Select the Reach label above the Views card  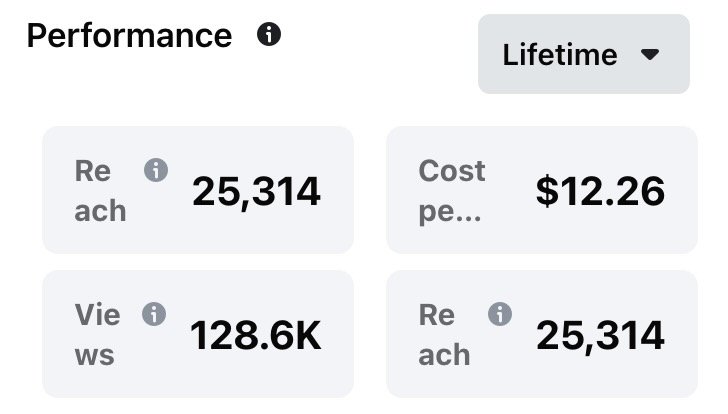[99, 190]
